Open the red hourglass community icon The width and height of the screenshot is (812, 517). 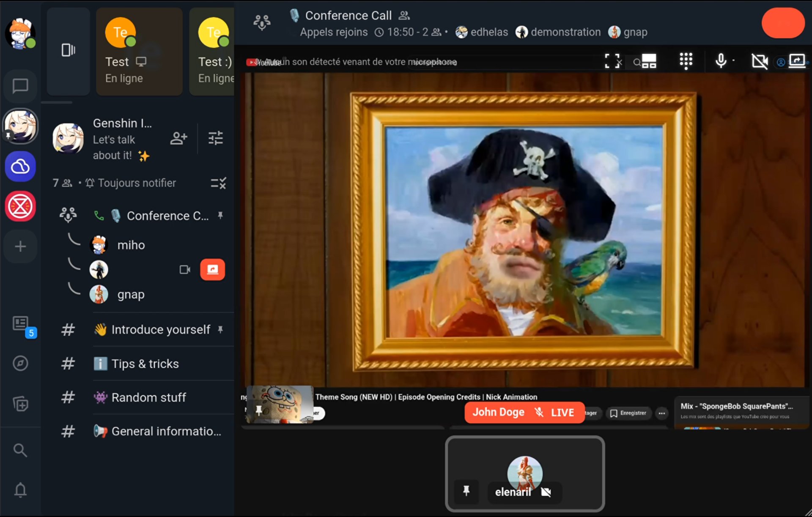click(x=20, y=206)
